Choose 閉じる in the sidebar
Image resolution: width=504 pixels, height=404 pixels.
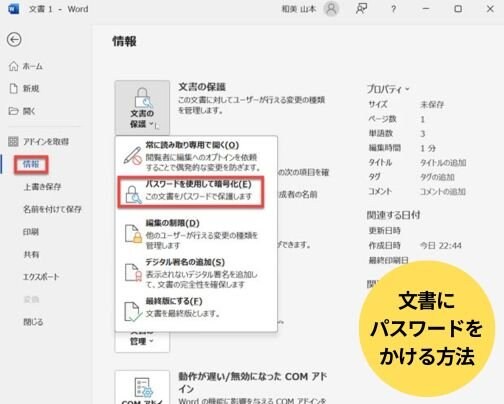pos(33,322)
